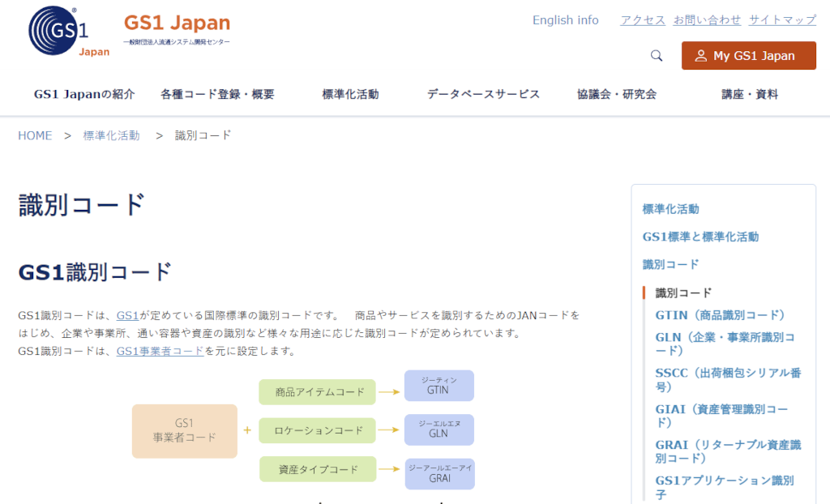Open the GS1 Japanの紹介 menu

pos(84,94)
